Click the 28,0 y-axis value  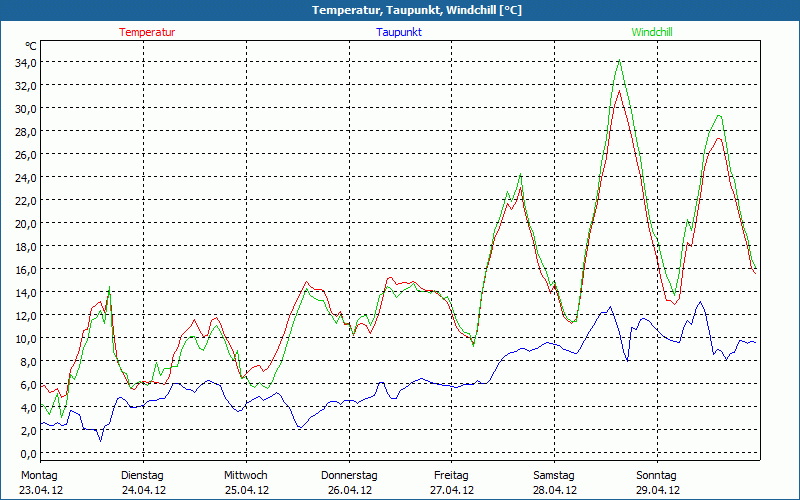[x=26, y=131]
